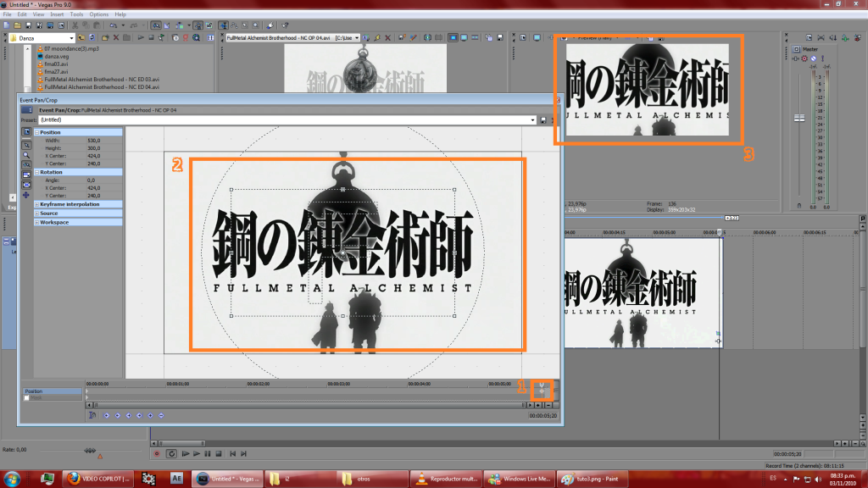Go to start button in transport bar

pyautogui.click(x=233, y=454)
